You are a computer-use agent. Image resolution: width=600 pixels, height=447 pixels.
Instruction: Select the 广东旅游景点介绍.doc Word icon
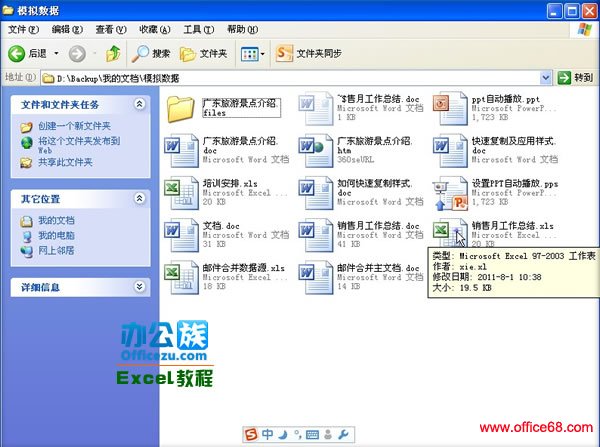[x=181, y=150]
